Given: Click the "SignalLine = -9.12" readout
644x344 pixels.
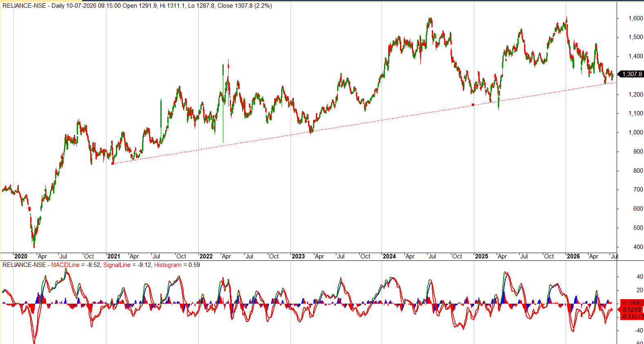Looking at the screenshot, I should [127, 265].
